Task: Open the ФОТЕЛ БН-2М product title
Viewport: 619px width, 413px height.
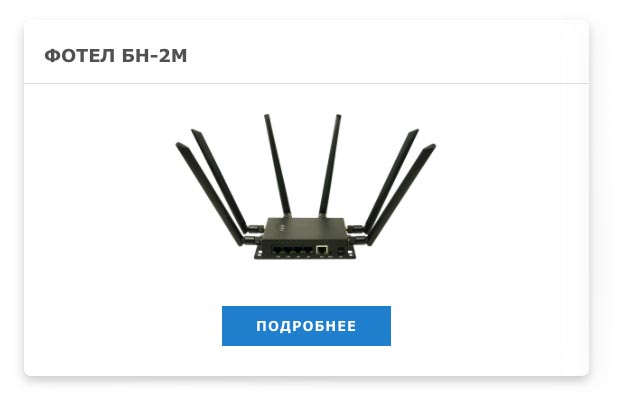Action: [x=116, y=55]
